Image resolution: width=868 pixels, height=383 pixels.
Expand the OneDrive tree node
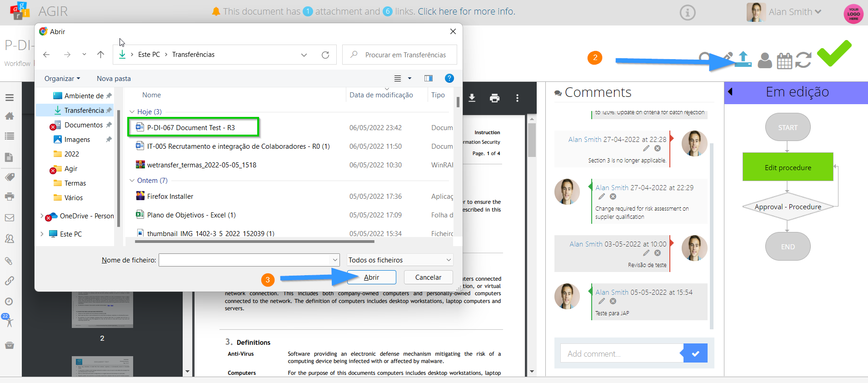pyautogui.click(x=42, y=216)
